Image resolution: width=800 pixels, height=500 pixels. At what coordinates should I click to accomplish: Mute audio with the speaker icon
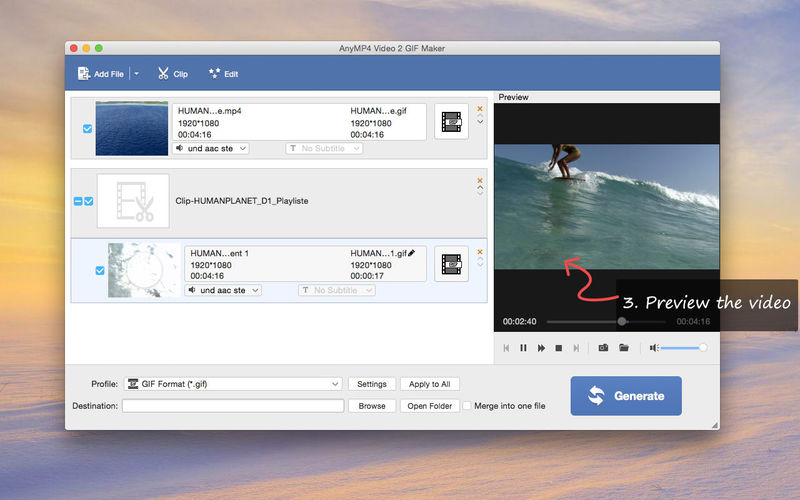(654, 348)
